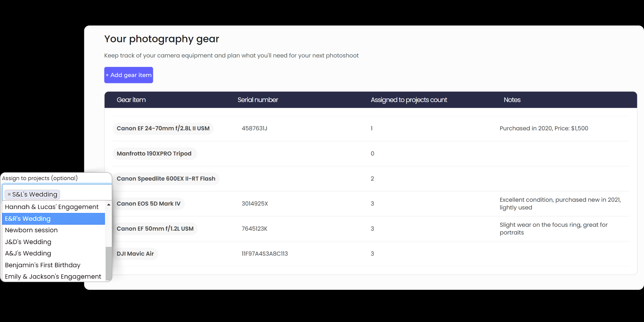
Task: Open Canon EOS 5D Mark IV item
Action: 149,204
